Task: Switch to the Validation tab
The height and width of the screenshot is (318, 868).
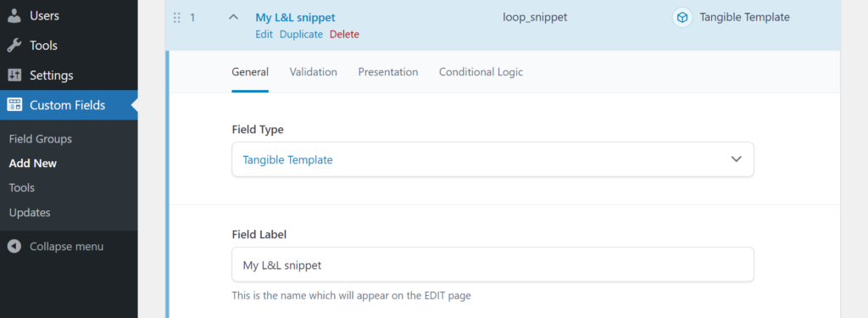Action: (314, 72)
